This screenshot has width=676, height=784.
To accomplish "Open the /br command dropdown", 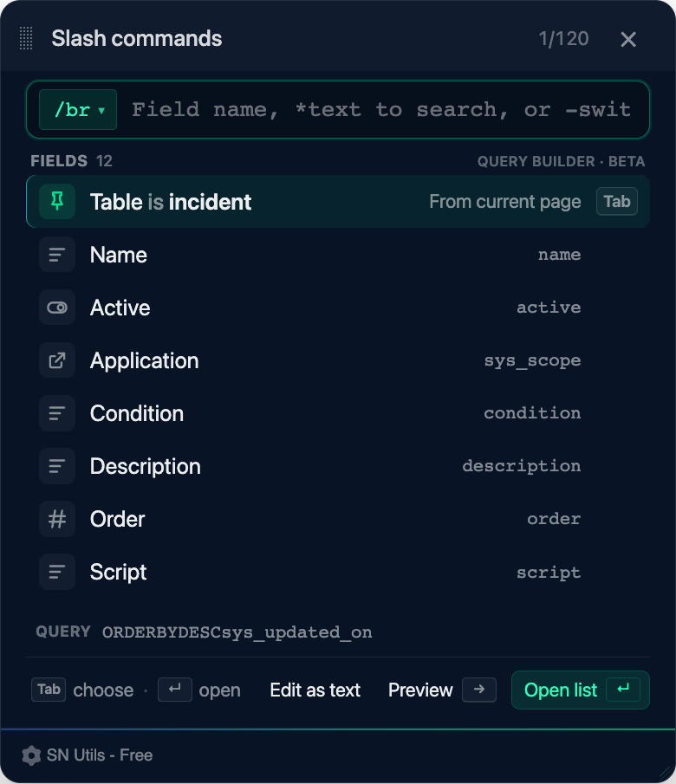I will pos(78,109).
